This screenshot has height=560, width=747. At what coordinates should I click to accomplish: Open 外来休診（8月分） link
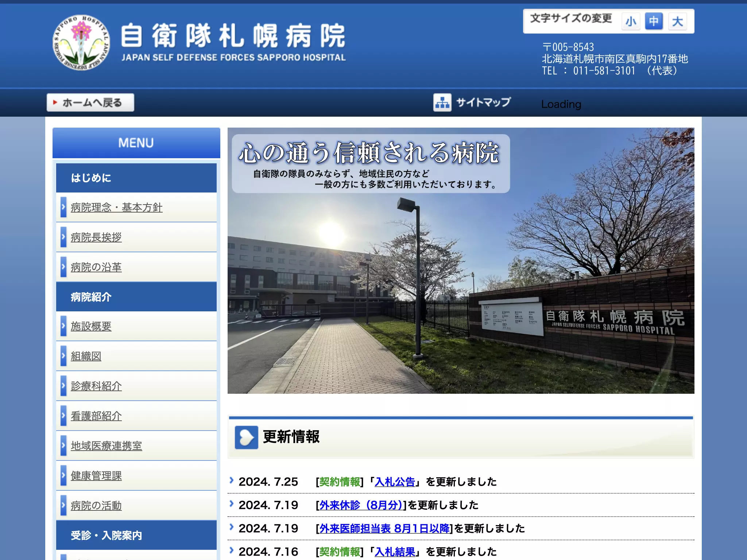(361, 505)
